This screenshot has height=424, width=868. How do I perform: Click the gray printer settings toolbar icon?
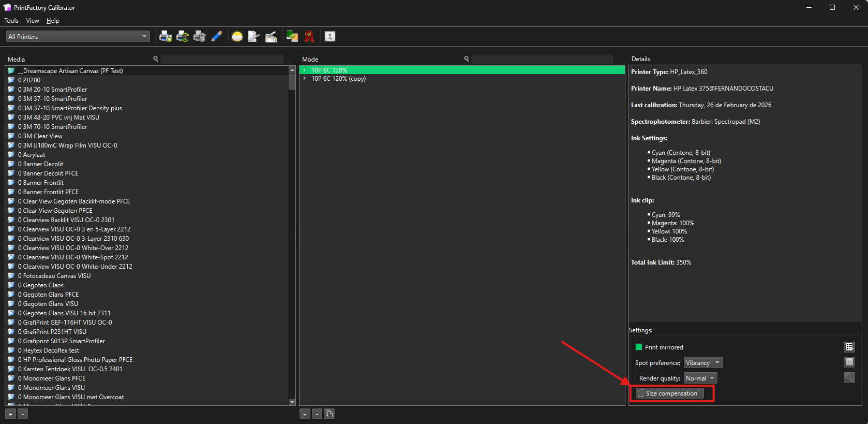[x=200, y=36]
